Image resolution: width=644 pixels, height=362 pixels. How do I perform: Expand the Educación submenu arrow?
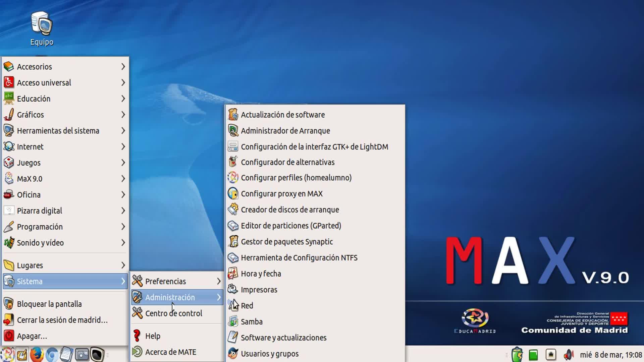[x=123, y=99]
